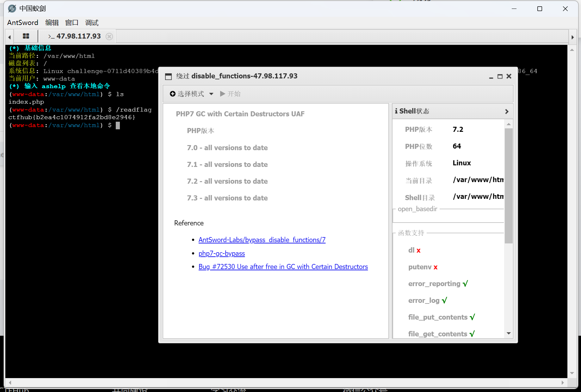Click the file_get_contents green check
581x392 pixels.
click(x=472, y=334)
